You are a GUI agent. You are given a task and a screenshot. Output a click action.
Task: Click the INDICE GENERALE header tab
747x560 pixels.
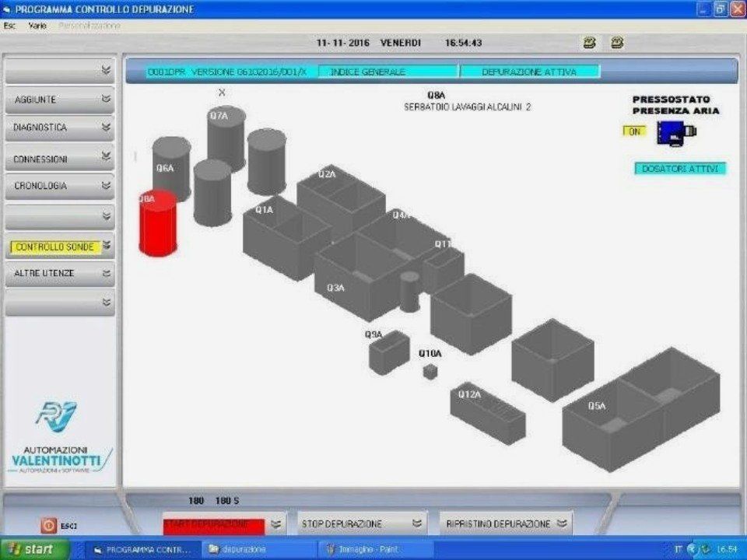(388, 72)
